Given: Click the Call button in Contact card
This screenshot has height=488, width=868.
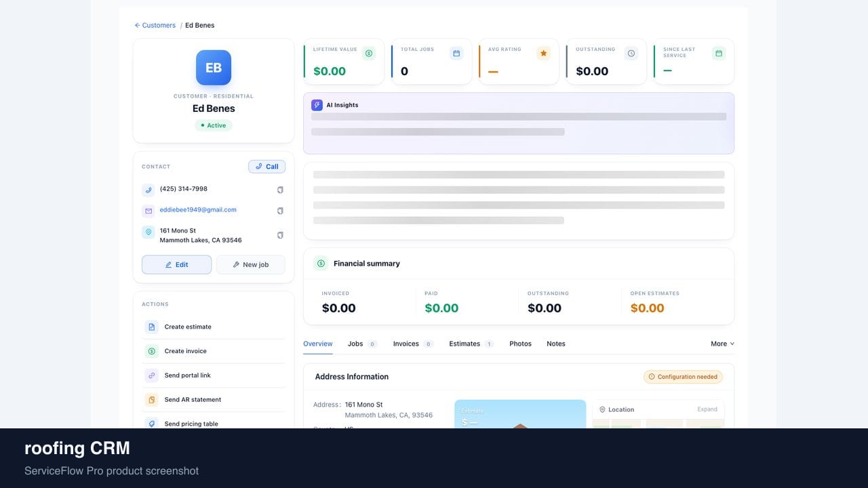Looking at the screenshot, I should (267, 166).
